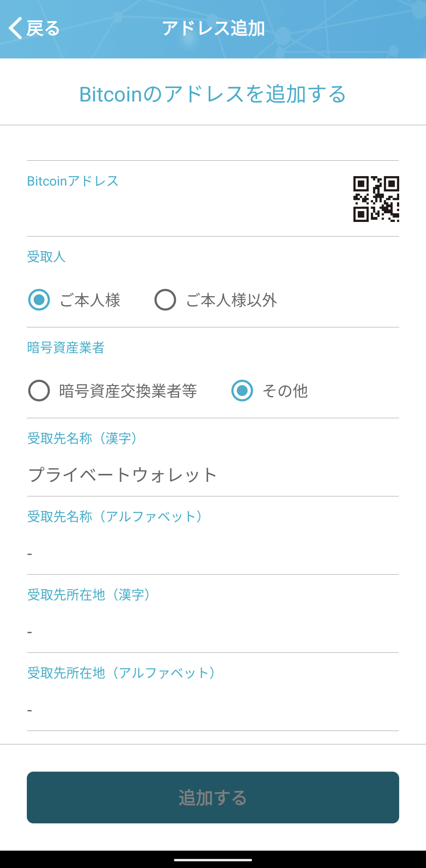This screenshot has height=868, width=426.
Task: Choose 暗号資産交換業者等 radio option
Action: 39,391
